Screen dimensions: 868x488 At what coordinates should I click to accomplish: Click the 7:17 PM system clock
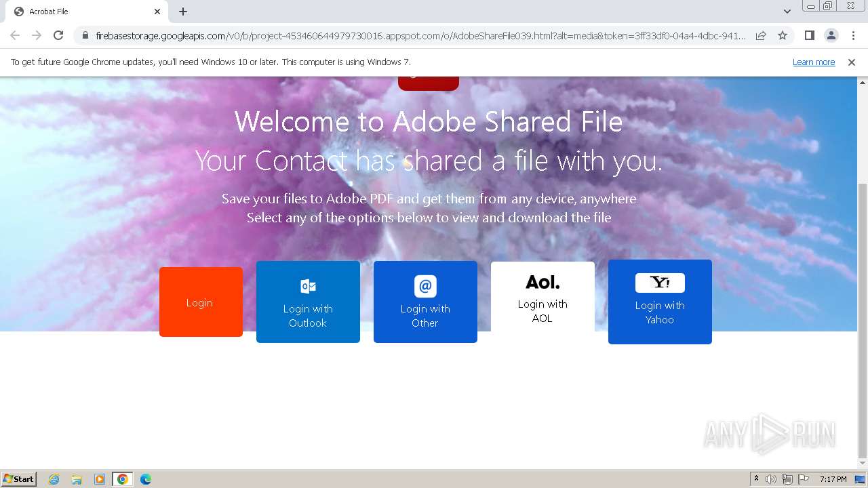[833, 479]
